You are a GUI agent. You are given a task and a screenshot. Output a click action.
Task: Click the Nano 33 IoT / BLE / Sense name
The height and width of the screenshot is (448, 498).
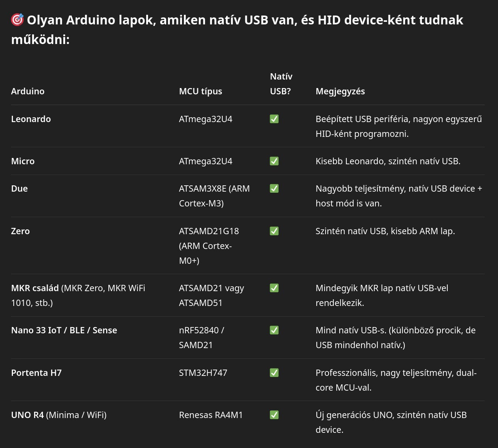(64, 330)
